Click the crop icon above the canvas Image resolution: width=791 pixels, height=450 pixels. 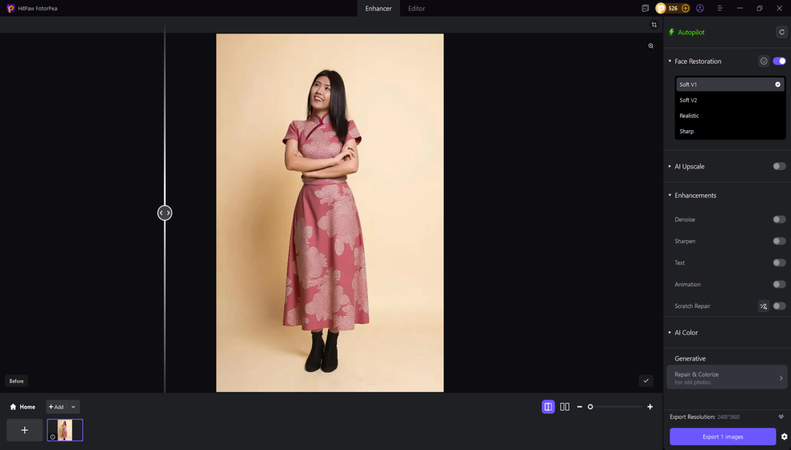[x=654, y=25]
